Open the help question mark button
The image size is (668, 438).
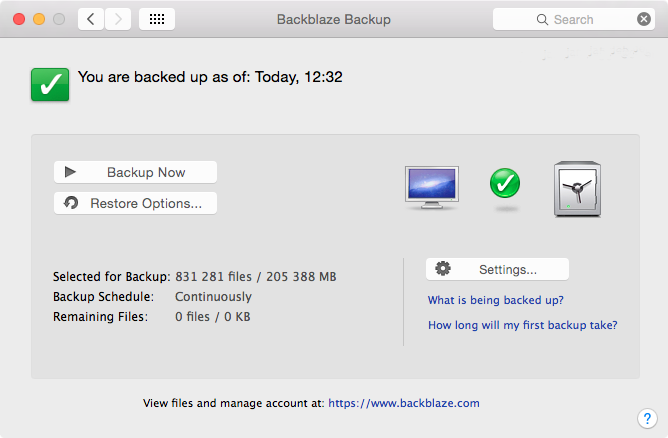647,418
